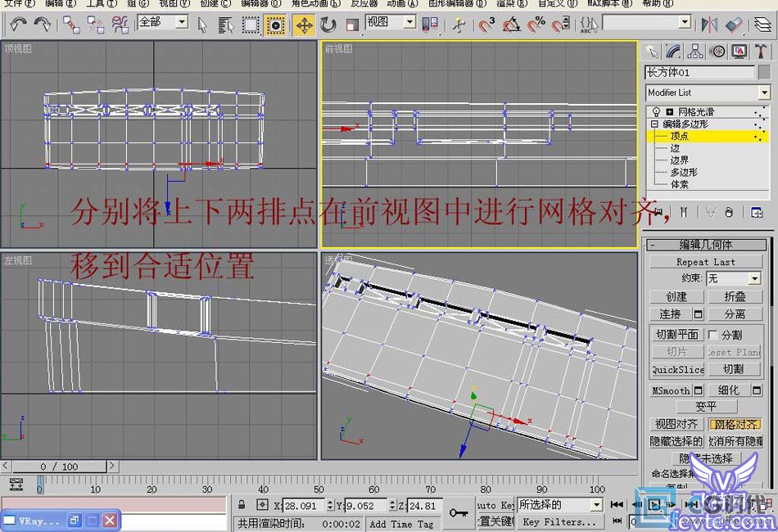Click the 折叠 collapse button

pos(735,296)
